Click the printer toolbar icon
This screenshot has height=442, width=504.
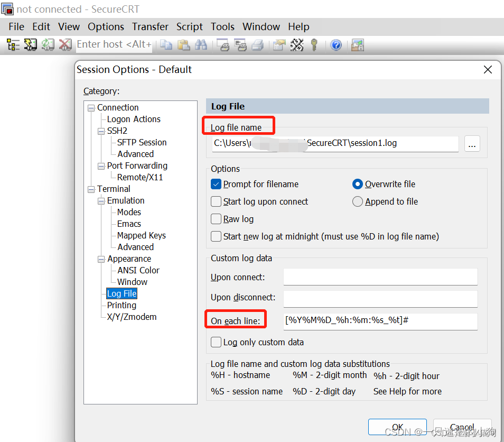(x=258, y=45)
